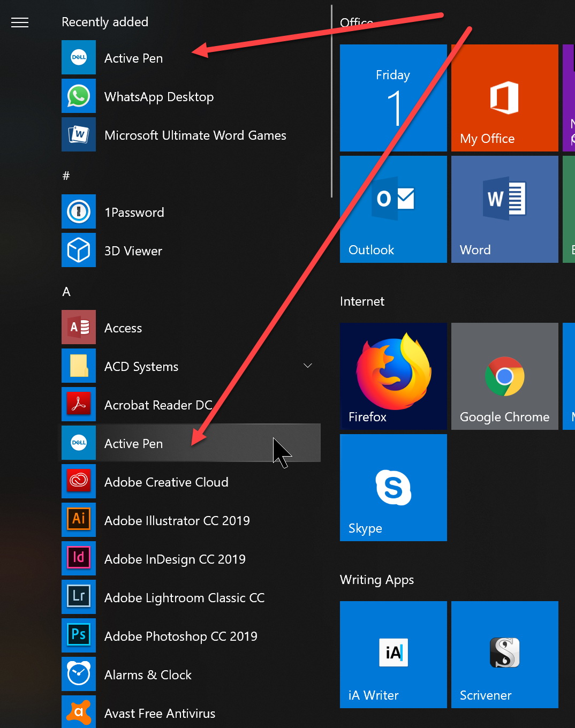The height and width of the screenshot is (728, 575).
Task: Open the hamburger menu at top left
Action: point(20,22)
